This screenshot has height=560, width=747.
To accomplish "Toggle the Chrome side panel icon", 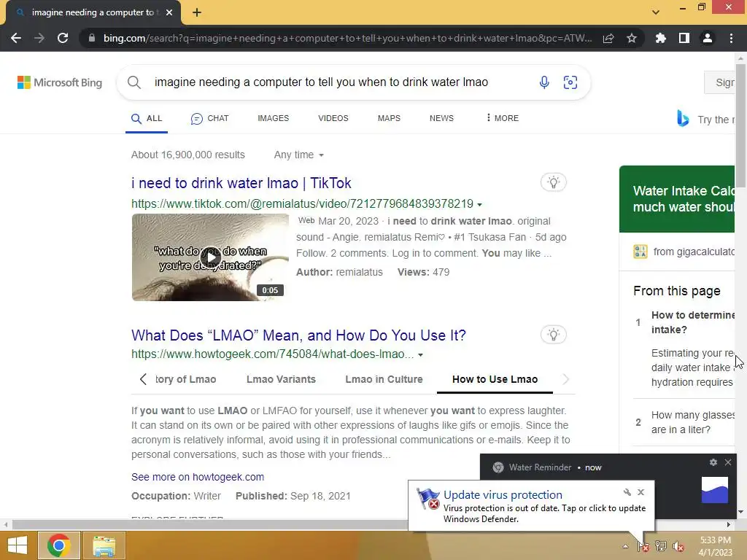I will pos(684,38).
